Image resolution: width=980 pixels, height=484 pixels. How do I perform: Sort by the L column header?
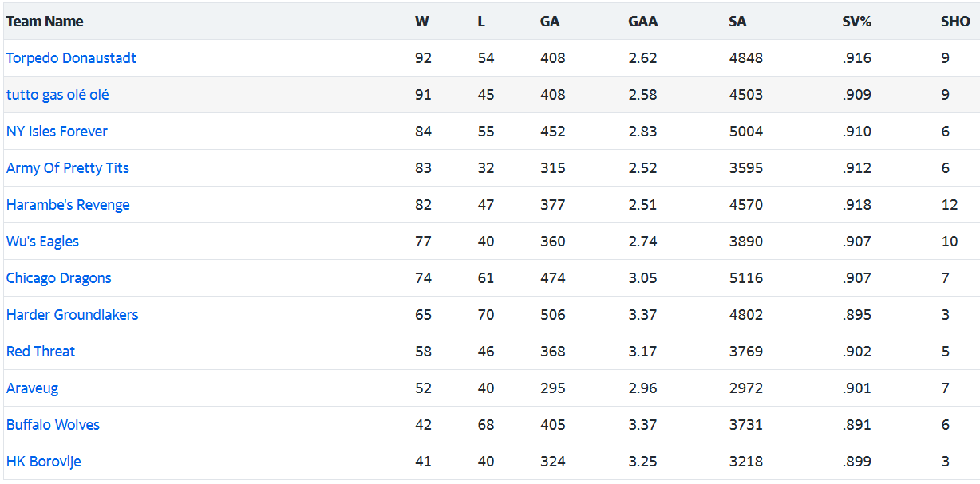481,22
